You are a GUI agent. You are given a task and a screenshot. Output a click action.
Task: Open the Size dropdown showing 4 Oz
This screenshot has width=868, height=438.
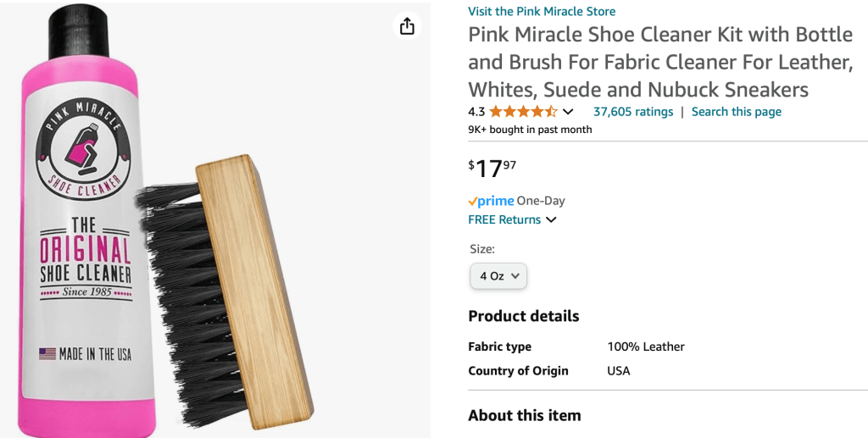[498, 276]
